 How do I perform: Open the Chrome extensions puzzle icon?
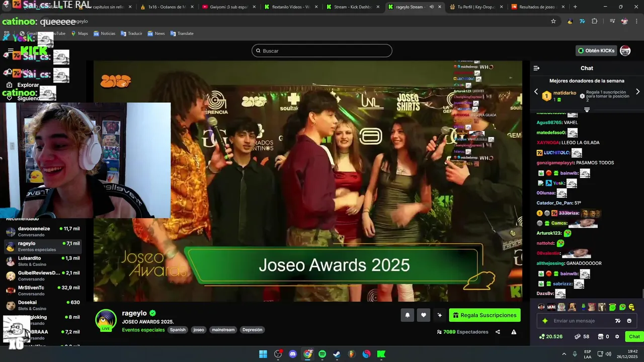coord(595,21)
